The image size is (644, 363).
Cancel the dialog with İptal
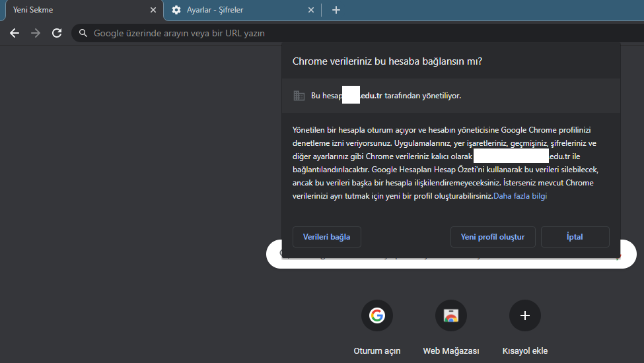coord(575,237)
